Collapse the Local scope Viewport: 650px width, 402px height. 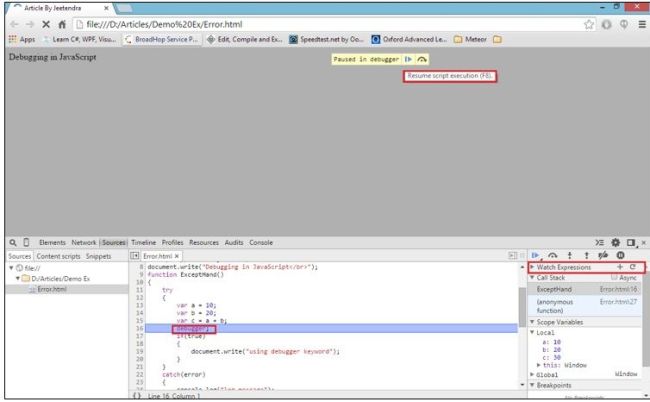532,332
